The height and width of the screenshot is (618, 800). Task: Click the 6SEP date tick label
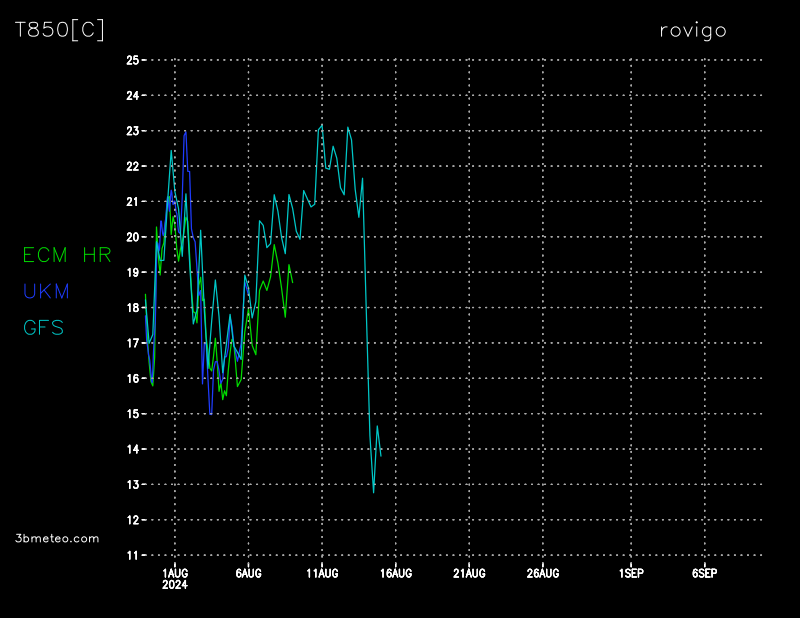pos(704,573)
